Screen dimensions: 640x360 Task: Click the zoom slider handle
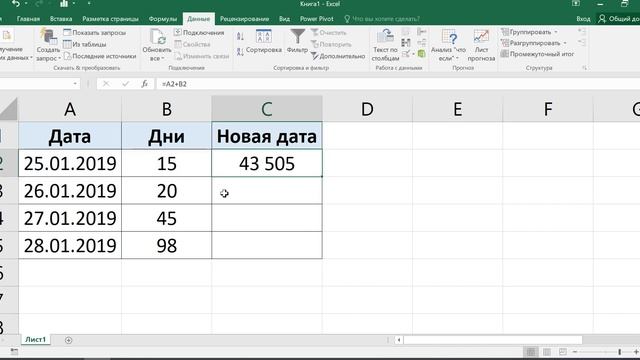[x=620, y=352]
